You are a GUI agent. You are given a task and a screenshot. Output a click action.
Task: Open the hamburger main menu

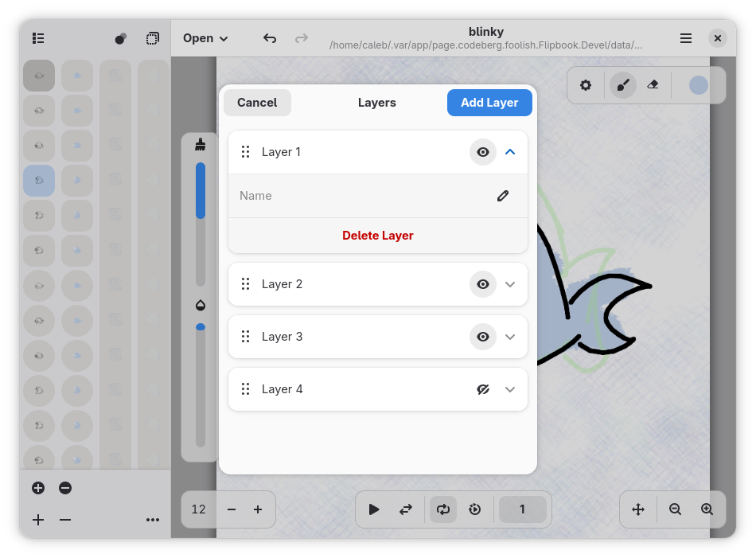pyautogui.click(x=686, y=38)
